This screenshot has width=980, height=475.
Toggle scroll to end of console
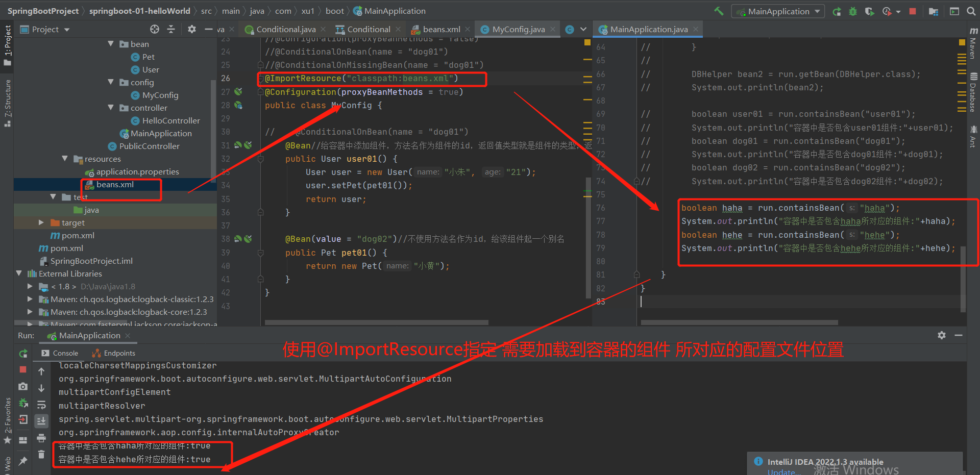(x=41, y=421)
